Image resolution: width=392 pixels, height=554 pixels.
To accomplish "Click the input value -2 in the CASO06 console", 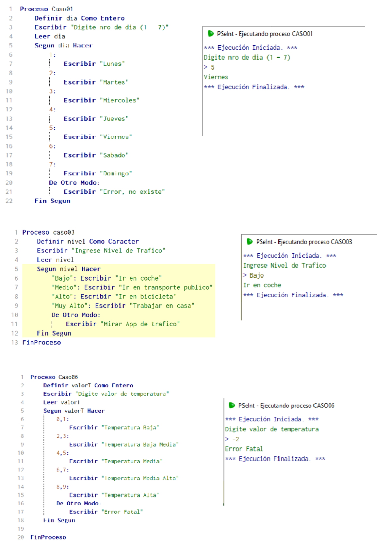I will [x=236, y=439].
